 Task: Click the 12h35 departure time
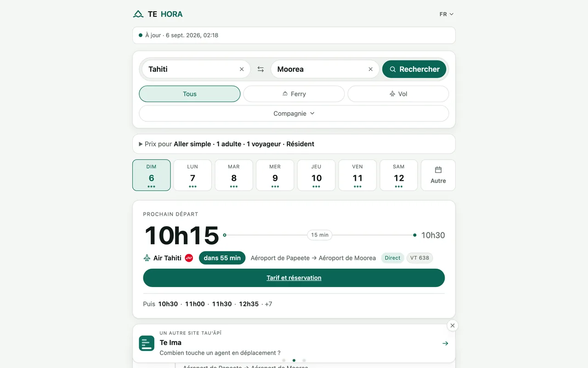point(249,304)
